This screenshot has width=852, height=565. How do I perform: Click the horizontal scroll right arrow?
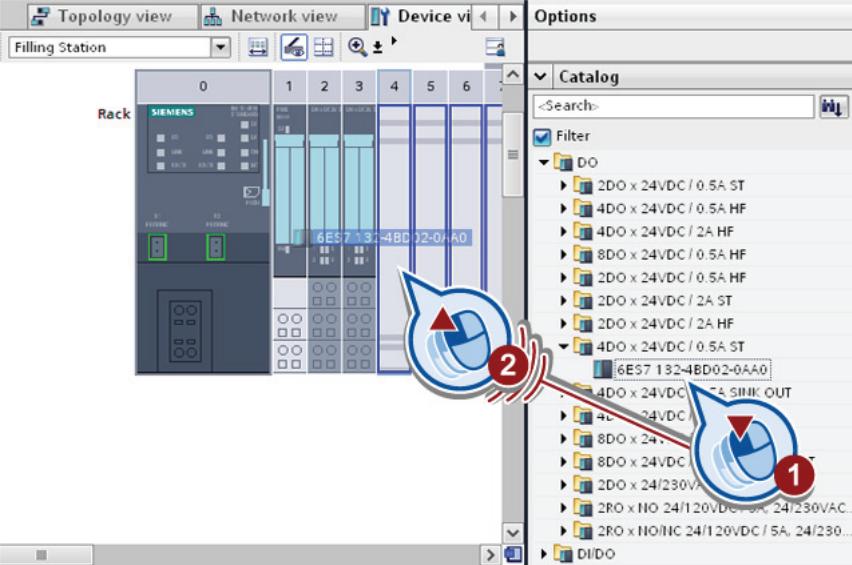click(490, 555)
